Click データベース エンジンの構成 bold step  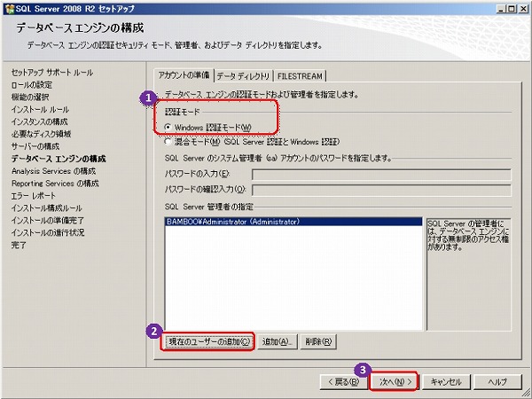pyautogui.click(x=59, y=159)
